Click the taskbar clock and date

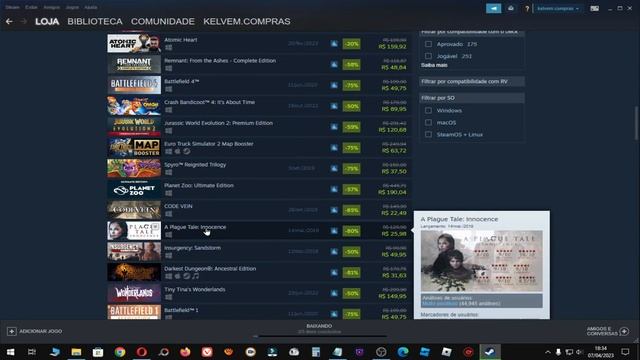pos(600,352)
